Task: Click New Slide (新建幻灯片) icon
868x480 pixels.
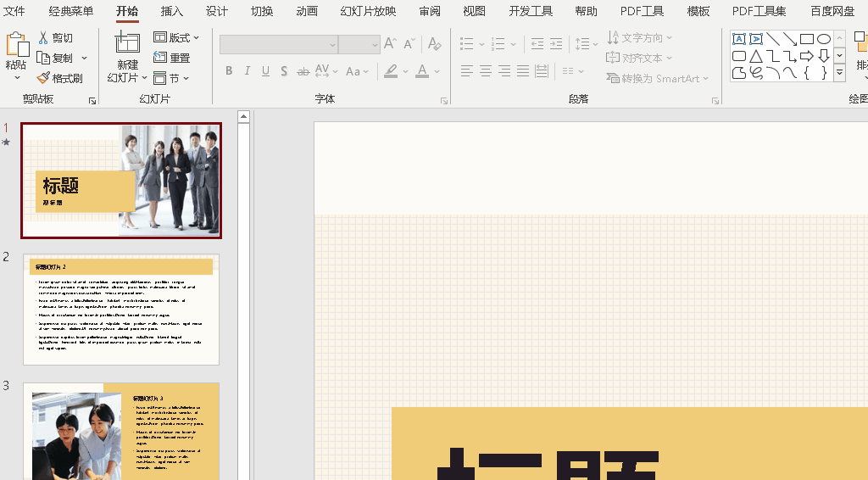Action: (x=127, y=43)
